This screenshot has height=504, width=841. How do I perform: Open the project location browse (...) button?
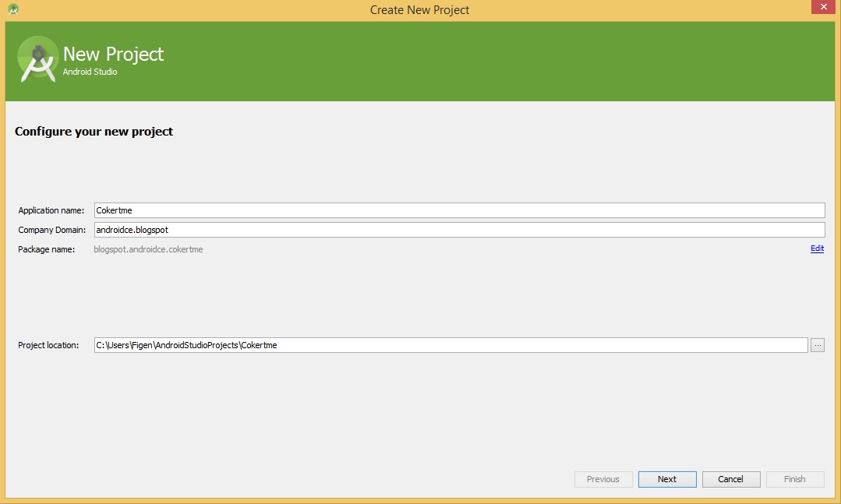pos(818,345)
